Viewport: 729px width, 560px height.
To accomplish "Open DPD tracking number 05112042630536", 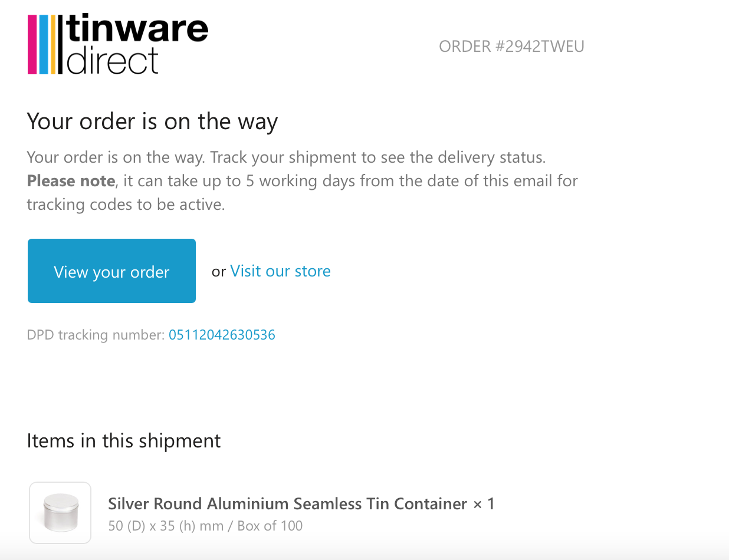I will pyautogui.click(x=222, y=335).
